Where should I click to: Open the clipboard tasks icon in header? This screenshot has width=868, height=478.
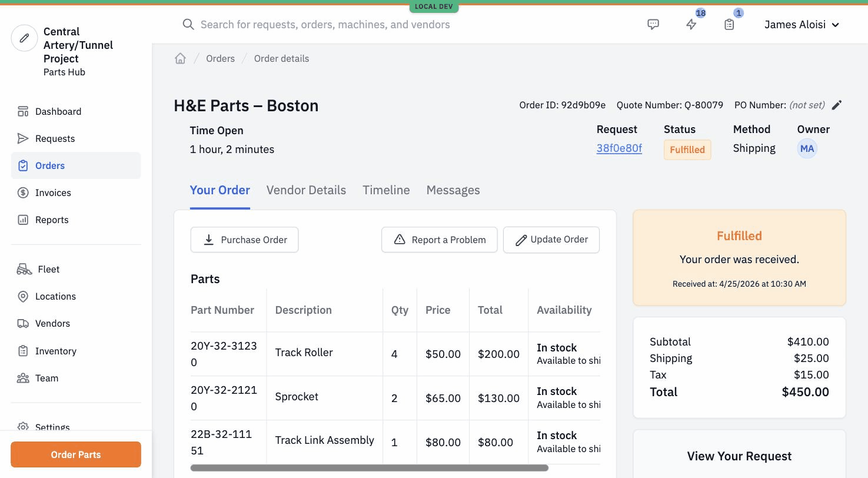click(x=729, y=24)
